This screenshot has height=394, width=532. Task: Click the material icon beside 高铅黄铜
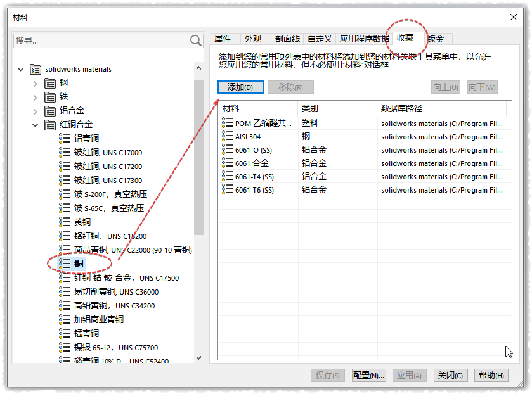coord(65,305)
